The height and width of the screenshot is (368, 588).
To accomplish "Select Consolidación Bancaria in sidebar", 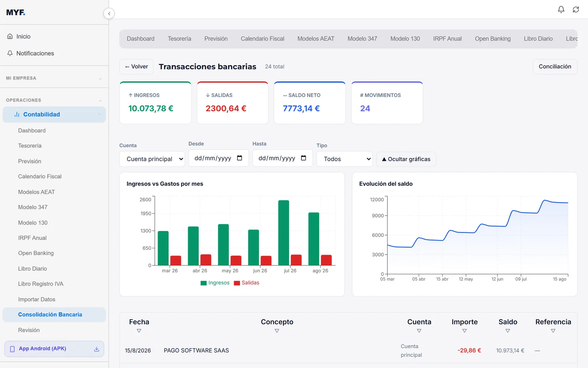I will pos(54,315).
